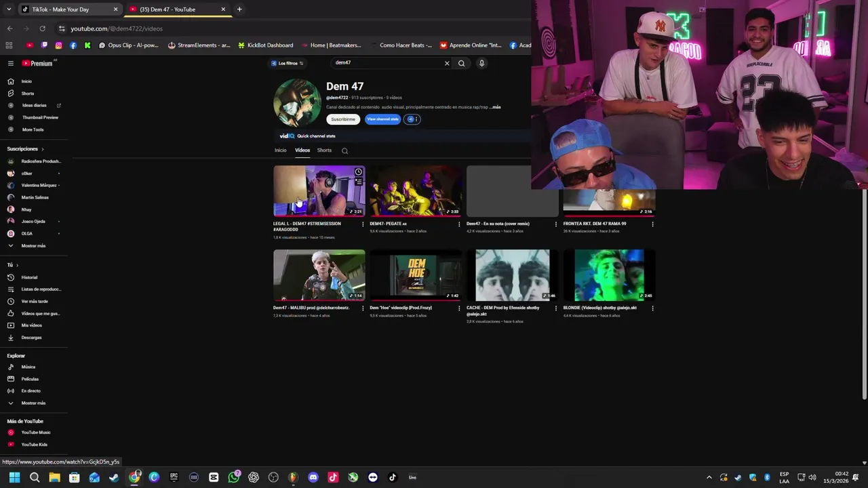This screenshot has width=868, height=488.
Task: Open Martín Salinas subscription channel
Action: 34,197
